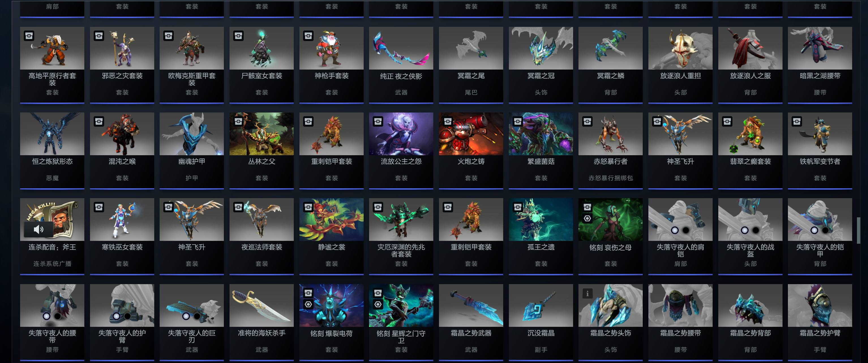Image resolution: width=868 pixels, height=363 pixels.
Task: Select the white style dot on 失落守夜人的肩铠
Action: click(675, 230)
